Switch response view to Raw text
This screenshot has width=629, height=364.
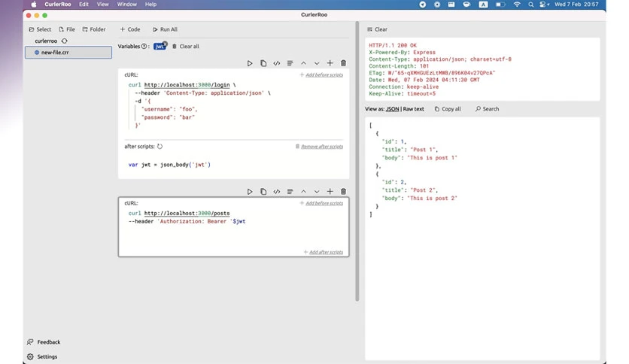(x=413, y=109)
